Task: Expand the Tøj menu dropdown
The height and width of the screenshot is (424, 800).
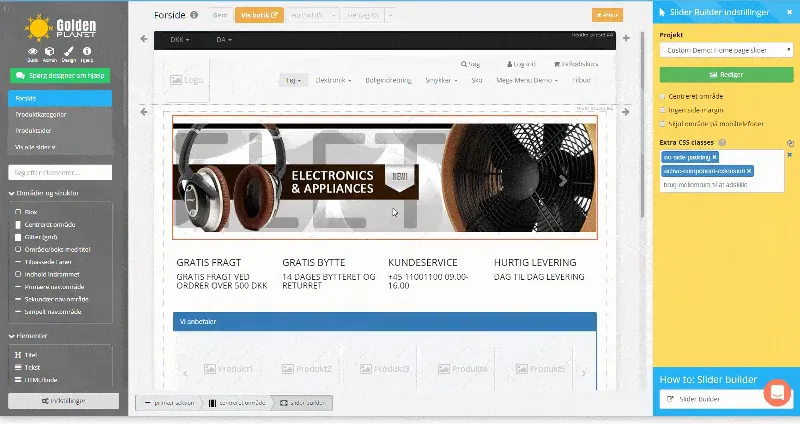Action: pos(293,80)
